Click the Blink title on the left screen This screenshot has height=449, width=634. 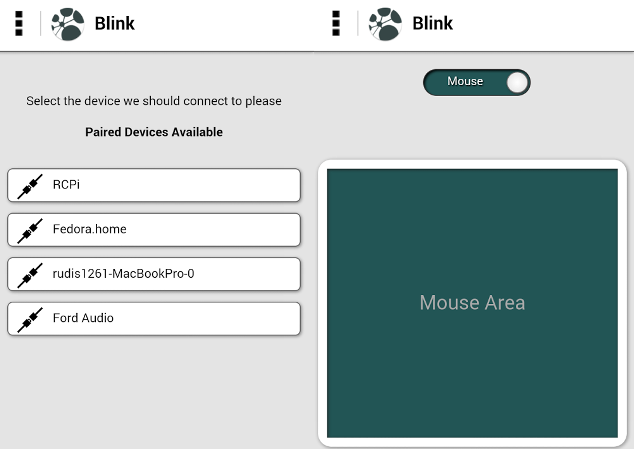[114, 23]
